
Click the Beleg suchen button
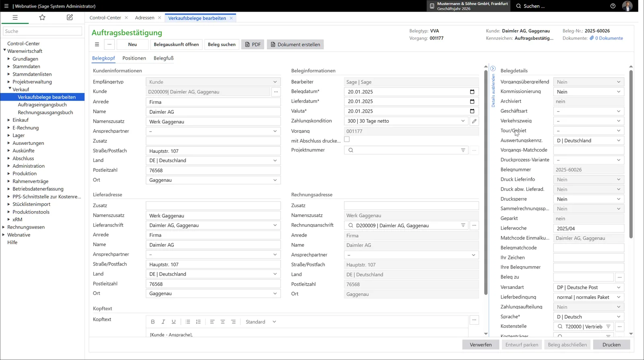click(x=222, y=45)
